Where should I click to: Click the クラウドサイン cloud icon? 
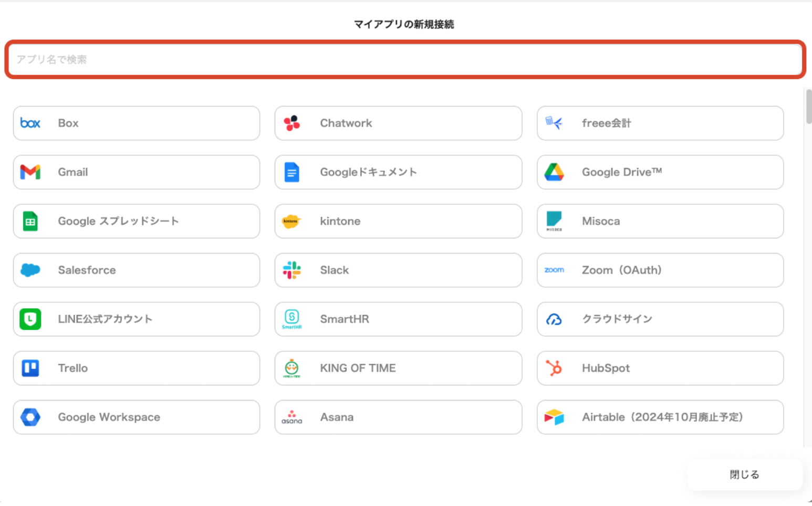[554, 319]
